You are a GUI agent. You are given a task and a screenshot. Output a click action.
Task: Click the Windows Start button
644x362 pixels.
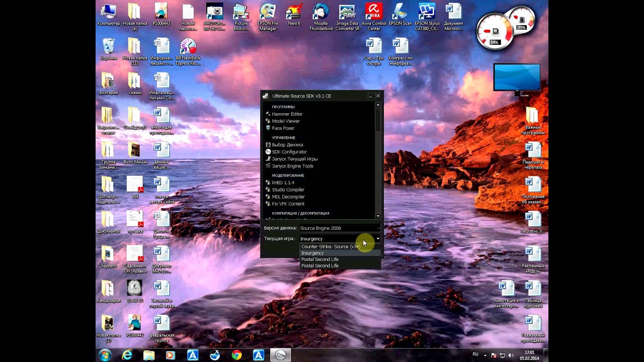point(105,355)
